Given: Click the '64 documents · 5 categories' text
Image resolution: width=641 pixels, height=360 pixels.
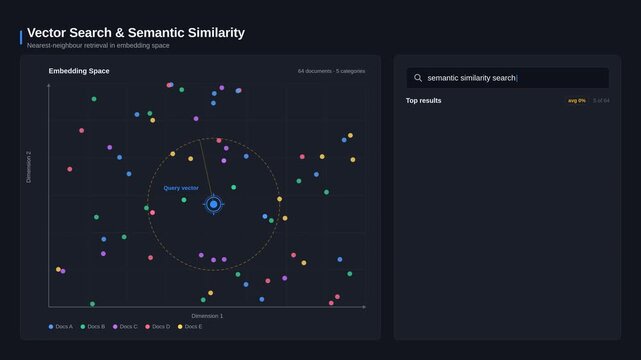Looking at the screenshot, I should click(332, 71).
